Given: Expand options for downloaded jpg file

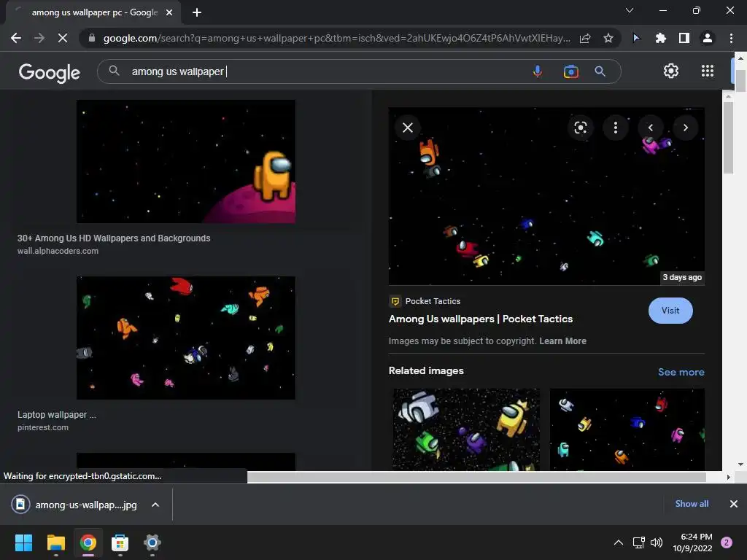Looking at the screenshot, I should [x=155, y=505].
